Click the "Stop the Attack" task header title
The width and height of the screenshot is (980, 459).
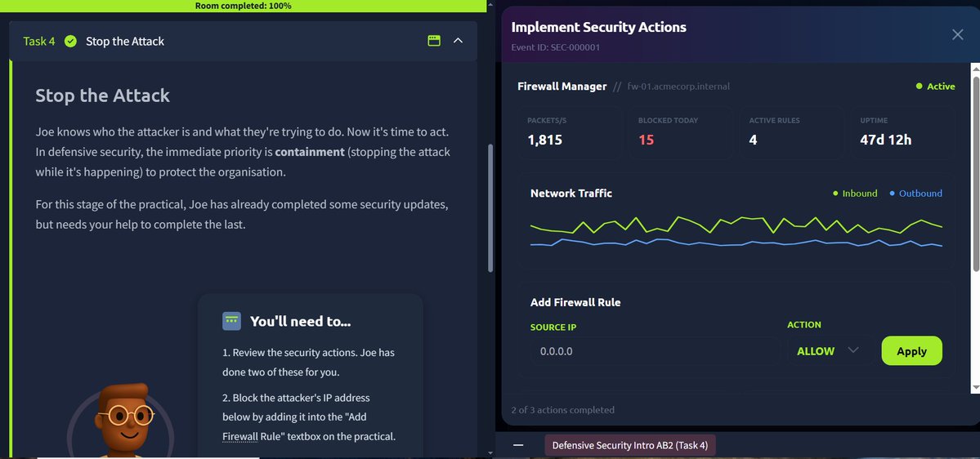125,41
